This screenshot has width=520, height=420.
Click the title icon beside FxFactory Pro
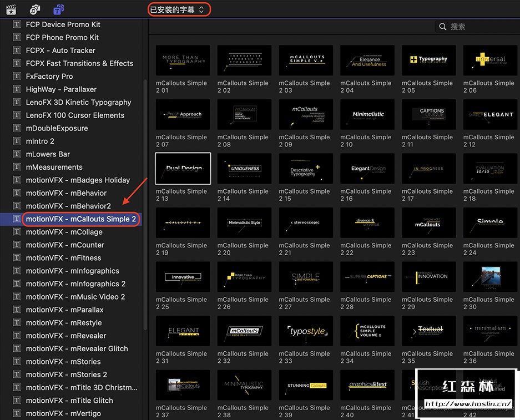coord(17,76)
